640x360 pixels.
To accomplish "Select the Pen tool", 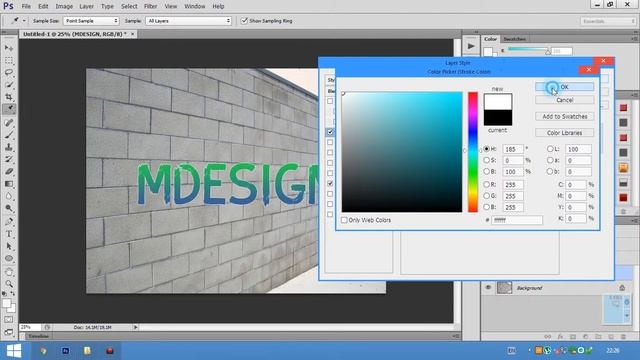I will coord(9,222).
